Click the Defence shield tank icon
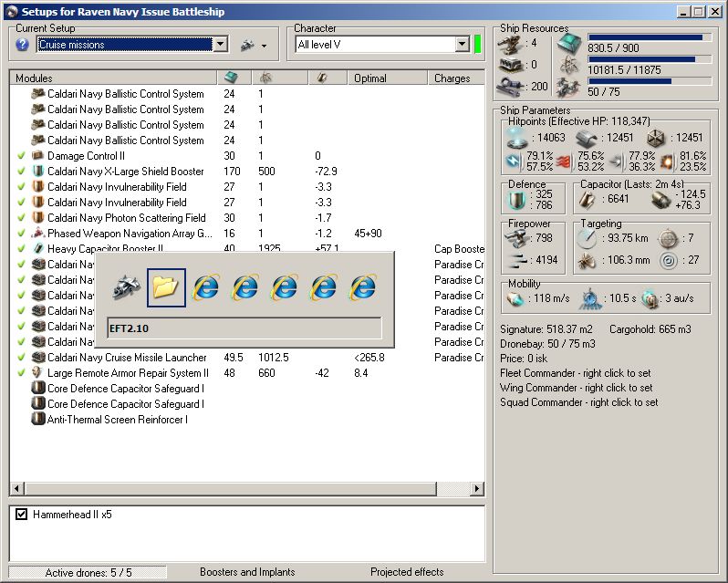728x583 pixels. [x=516, y=200]
